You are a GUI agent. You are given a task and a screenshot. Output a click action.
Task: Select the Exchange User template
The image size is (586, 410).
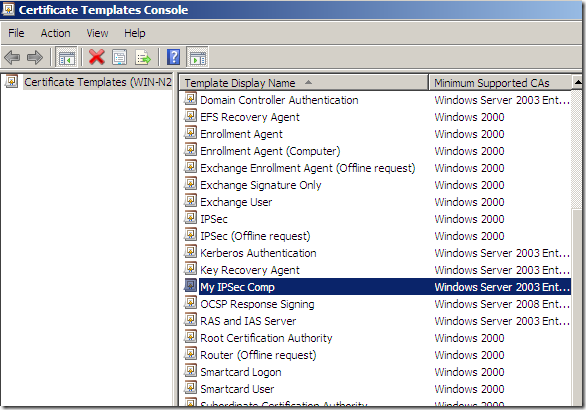(x=236, y=202)
